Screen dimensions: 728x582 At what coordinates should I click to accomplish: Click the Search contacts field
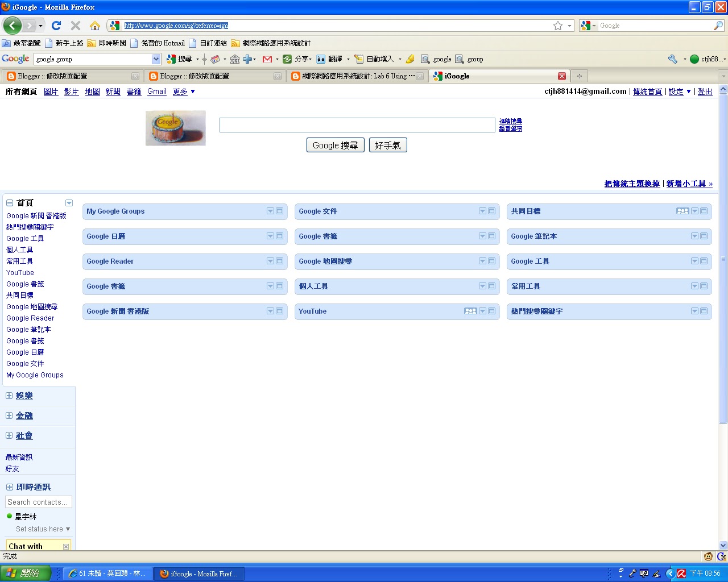[39, 502]
